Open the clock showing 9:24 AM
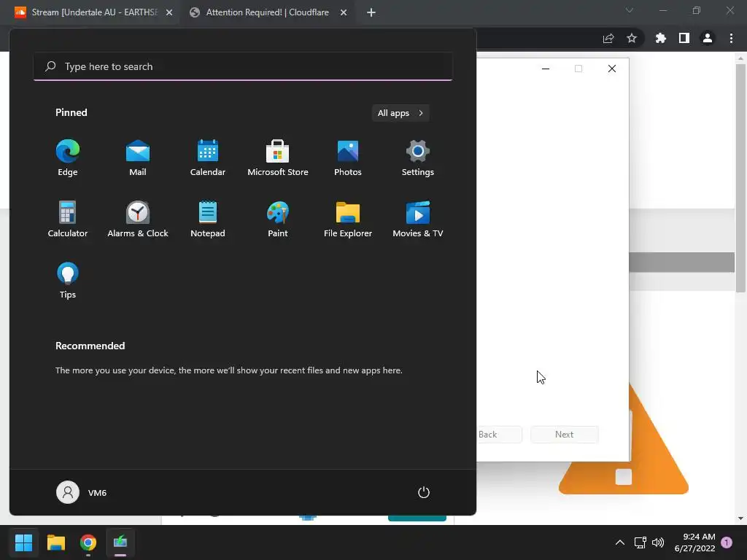 tap(694, 542)
